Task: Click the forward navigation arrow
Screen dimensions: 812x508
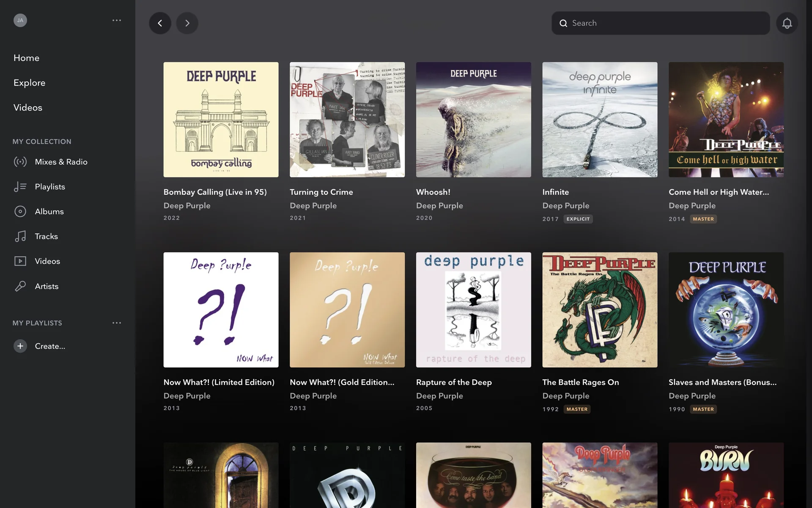Action: (187, 23)
